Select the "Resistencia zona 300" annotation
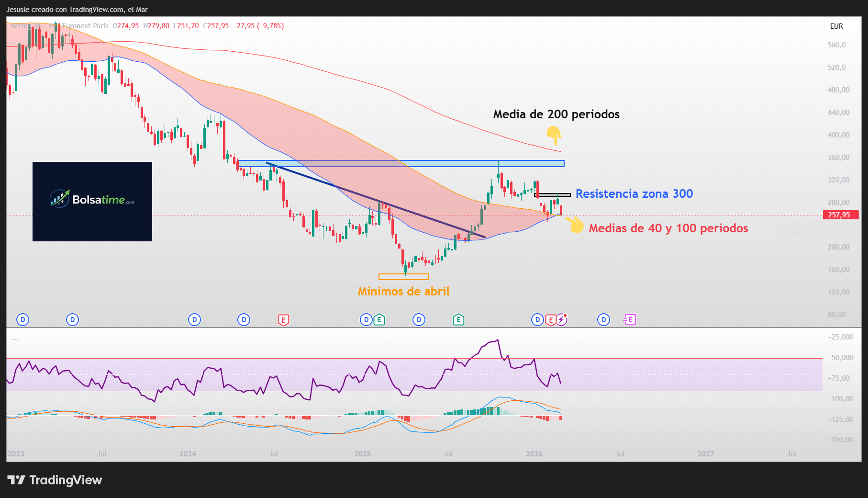Image resolution: width=868 pixels, height=498 pixels. click(635, 194)
